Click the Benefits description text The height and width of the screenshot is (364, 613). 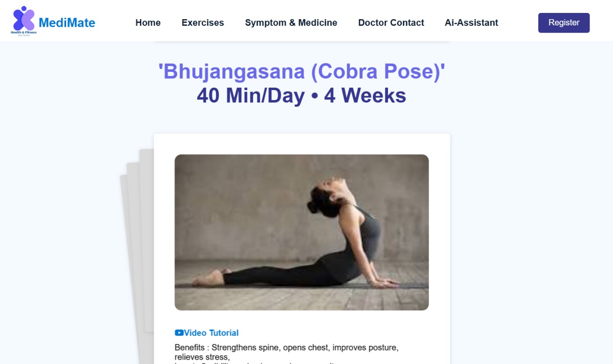[x=286, y=352]
